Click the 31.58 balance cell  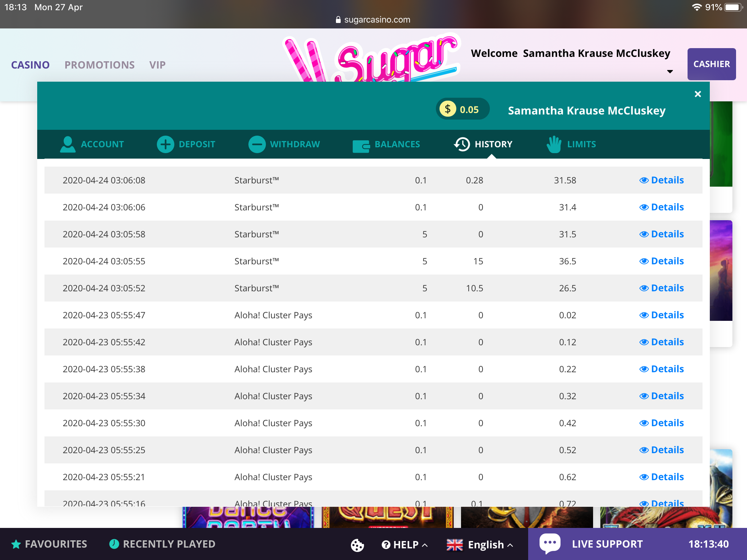(x=565, y=180)
